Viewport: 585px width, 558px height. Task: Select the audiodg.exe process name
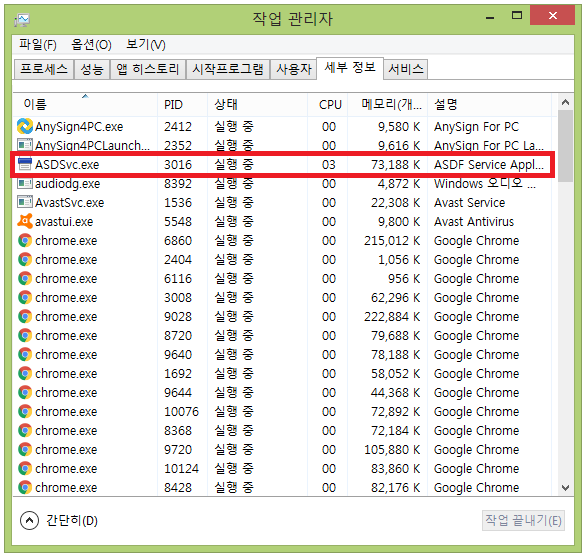(x=68, y=184)
